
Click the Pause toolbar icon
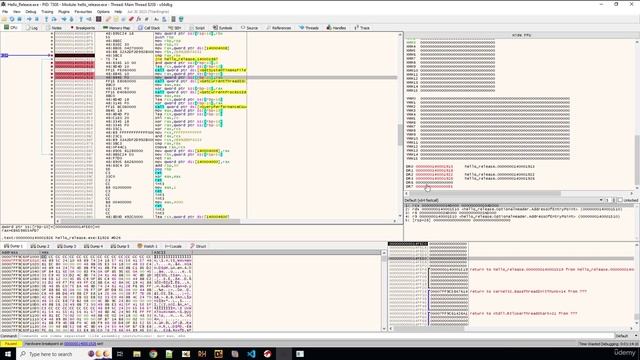(x=37, y=19)
